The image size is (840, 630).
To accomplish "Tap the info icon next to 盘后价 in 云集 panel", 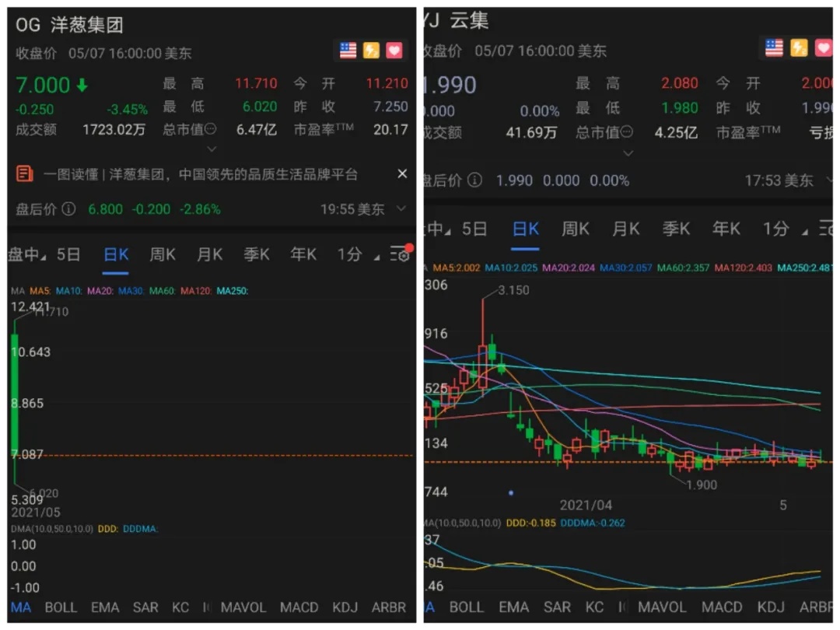I will pyautogui.click(x=474, y=180).
